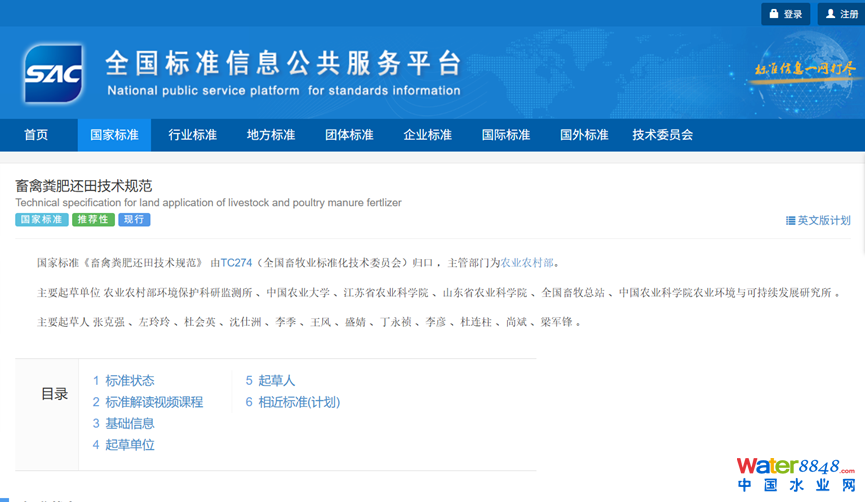Click the 登录 login button

(x=785, y=14)
